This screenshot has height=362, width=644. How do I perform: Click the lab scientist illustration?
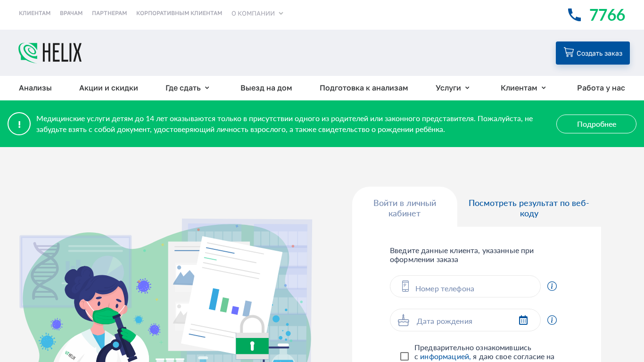click(x=166, y=290)
